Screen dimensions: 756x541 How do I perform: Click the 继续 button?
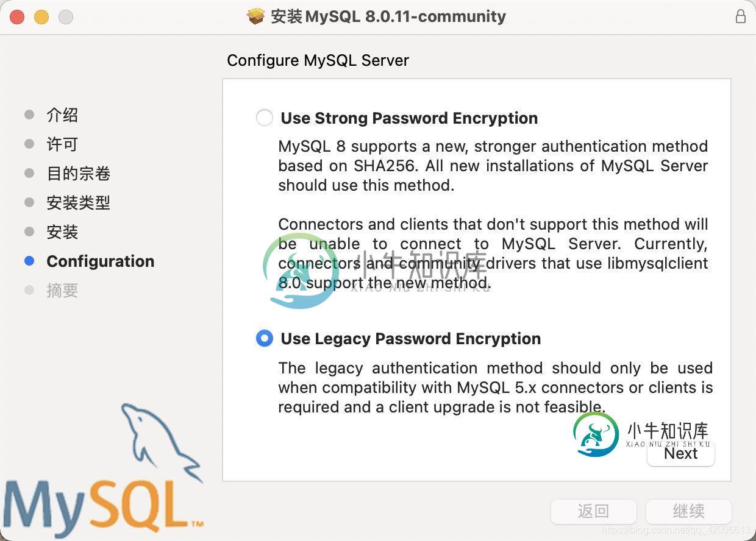pos(689,511)
